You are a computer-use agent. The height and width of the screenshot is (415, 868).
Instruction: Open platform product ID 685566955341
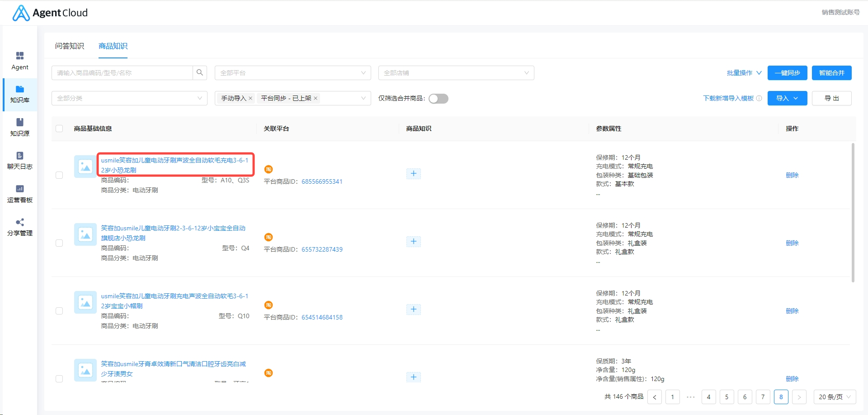click(x=322, y=181)
